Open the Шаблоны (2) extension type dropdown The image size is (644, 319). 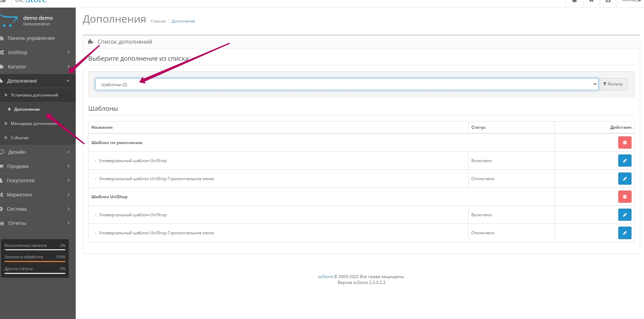click(x=346, y=84)
